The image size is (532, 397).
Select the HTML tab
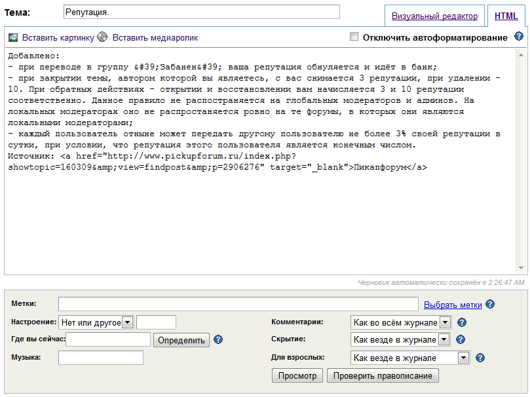(x=506, y=16)
